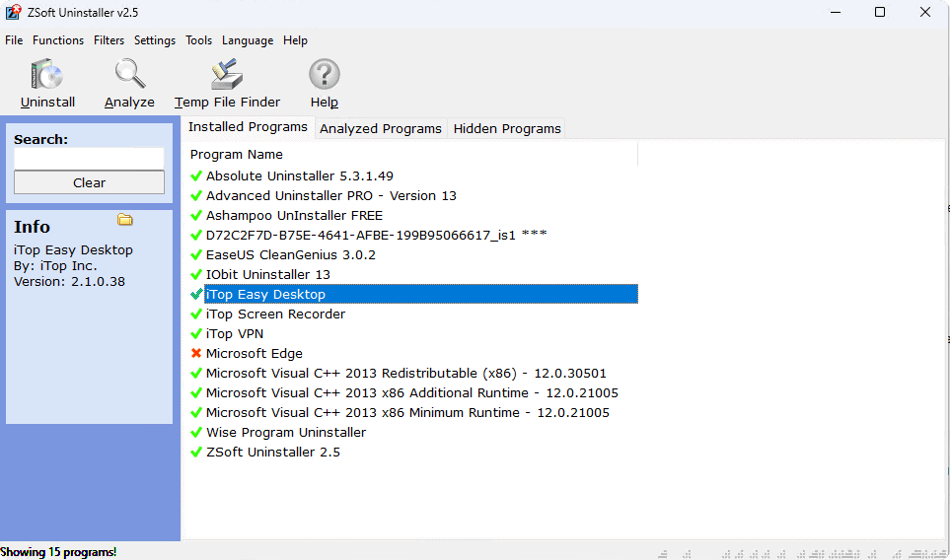Click check mark beside Advanced Uninstaller PRO
The width and height of the screenshot is (950, 560).
click(195, 195)
